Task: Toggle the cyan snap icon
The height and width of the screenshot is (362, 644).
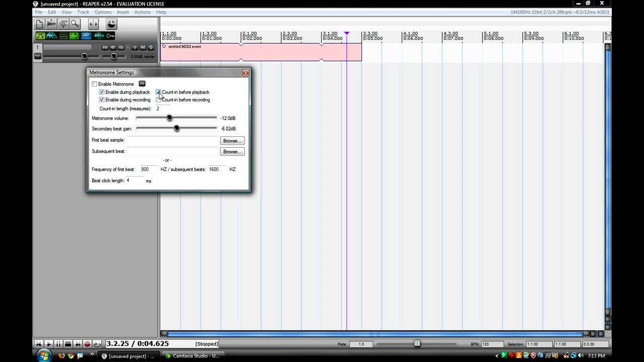Action: coord(99,36)
